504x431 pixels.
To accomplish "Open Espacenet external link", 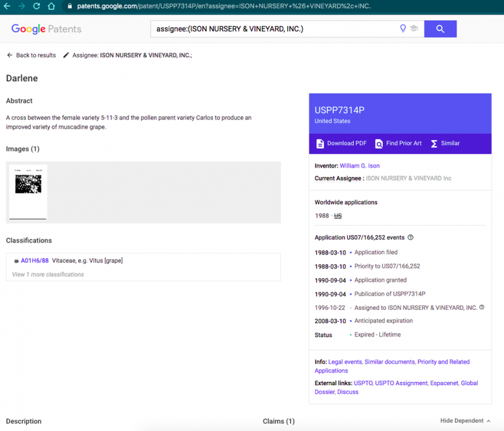I will click(x=444, y=383).
